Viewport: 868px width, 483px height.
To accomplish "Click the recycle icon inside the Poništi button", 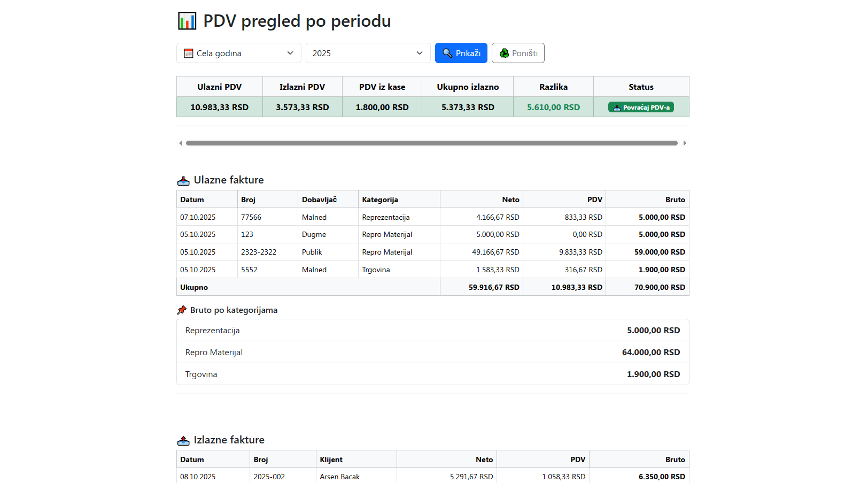I will [504, 52].
